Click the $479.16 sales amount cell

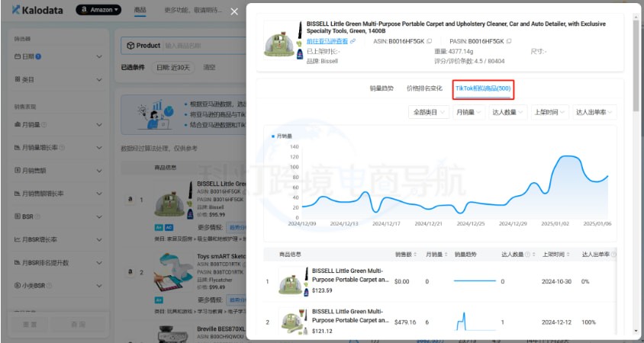(x=405, y=322)
